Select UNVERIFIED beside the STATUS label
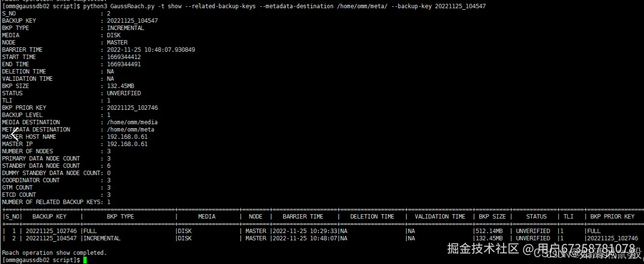 124,93
